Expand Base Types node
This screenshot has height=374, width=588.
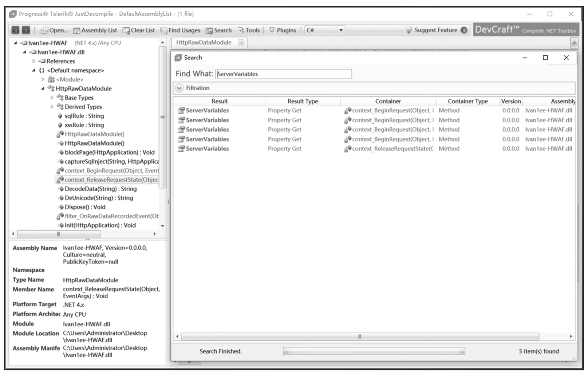(x=52, y=98)
